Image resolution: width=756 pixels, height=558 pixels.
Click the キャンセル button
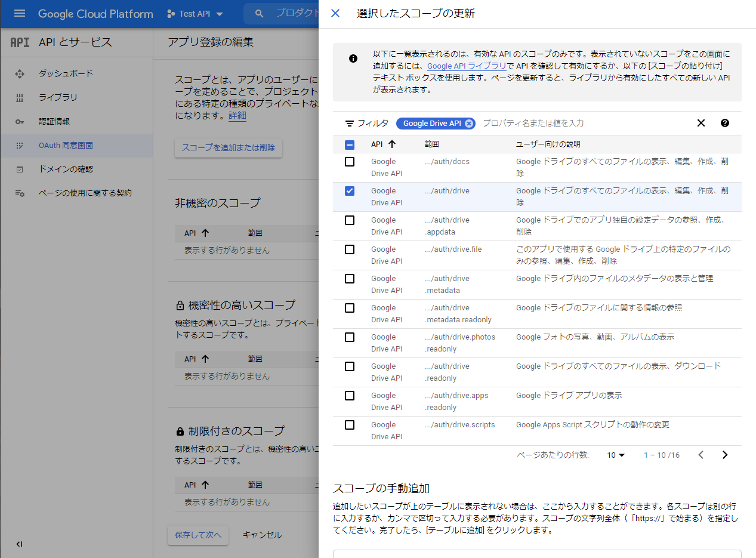pyautogui.click(x=262, y=535)
